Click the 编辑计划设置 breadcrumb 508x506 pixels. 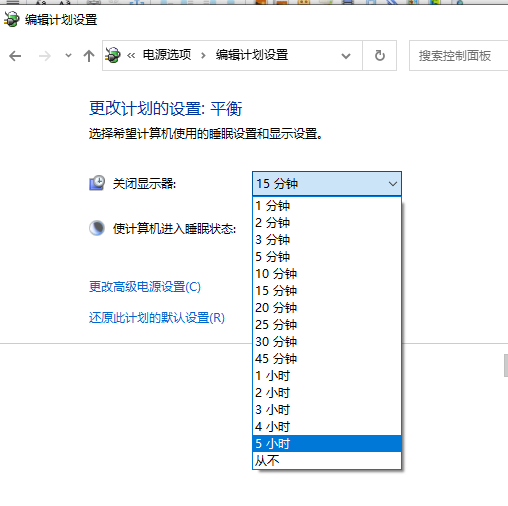coord(252,55)
